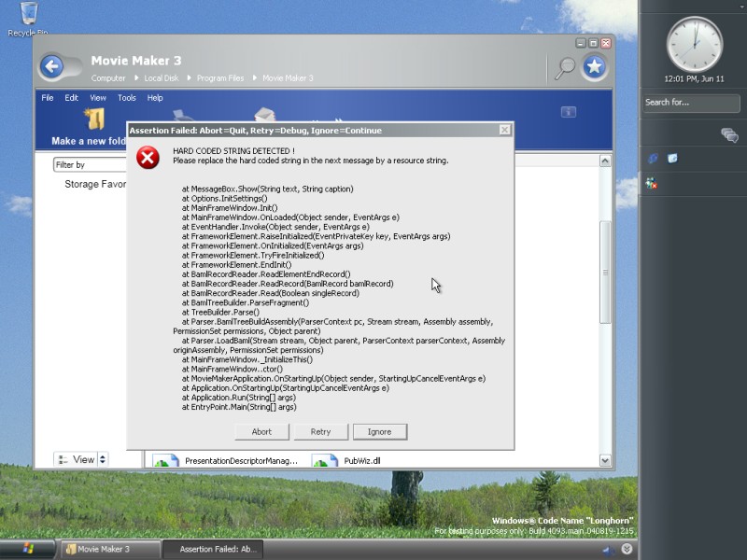Click the vertical scrollbar thumb
747x560 pixels.
(605, 272)
